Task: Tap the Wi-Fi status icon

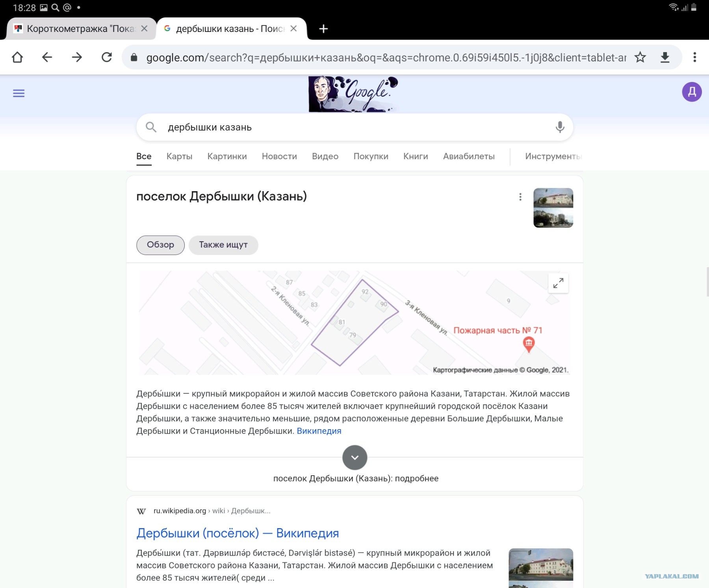Action: click(x=674, y=7)
